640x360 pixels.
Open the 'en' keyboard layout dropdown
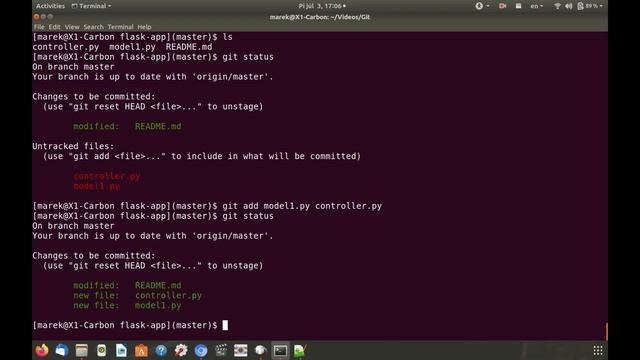[x=536, y=6]
